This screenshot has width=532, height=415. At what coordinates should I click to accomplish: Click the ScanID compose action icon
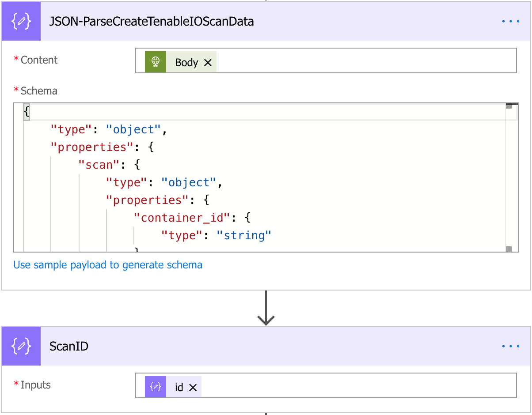[x=21, y=346]
